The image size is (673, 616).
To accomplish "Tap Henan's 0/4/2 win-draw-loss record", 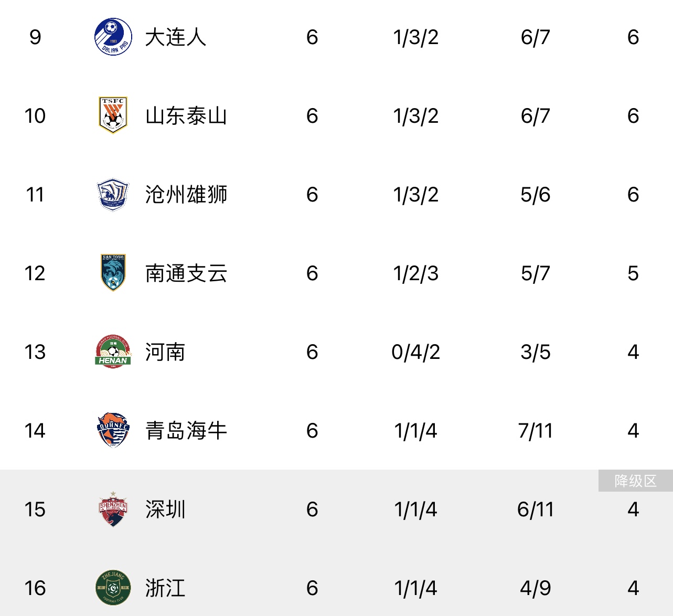I will (x=415, y=352).
